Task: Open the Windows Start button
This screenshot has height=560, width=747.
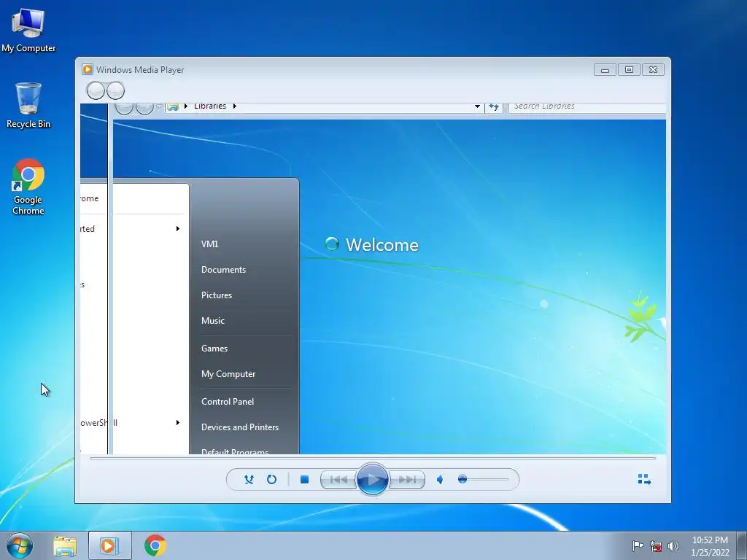Action: click(x=20, y=545)
